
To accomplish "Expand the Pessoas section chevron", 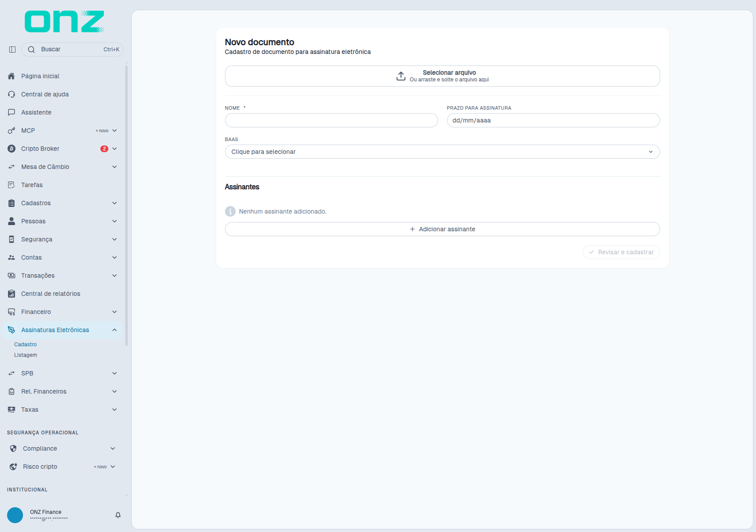I will pos(115,221).
